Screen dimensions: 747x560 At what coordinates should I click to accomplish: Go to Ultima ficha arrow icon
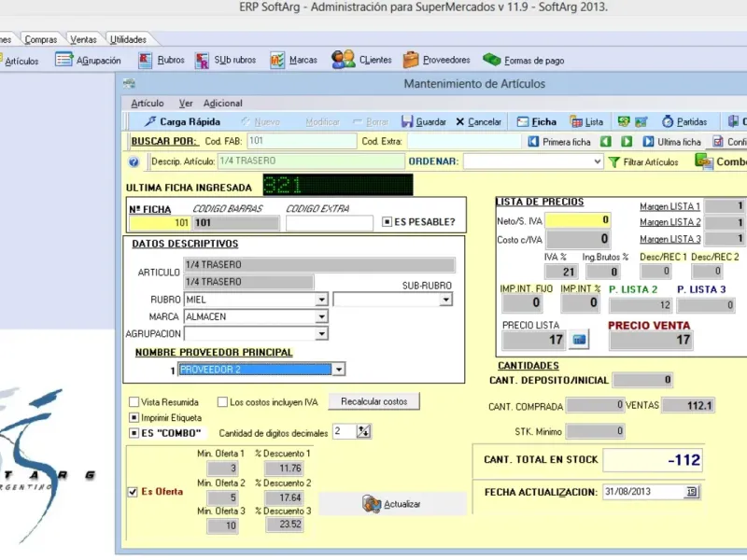click(x=648, y=142)
